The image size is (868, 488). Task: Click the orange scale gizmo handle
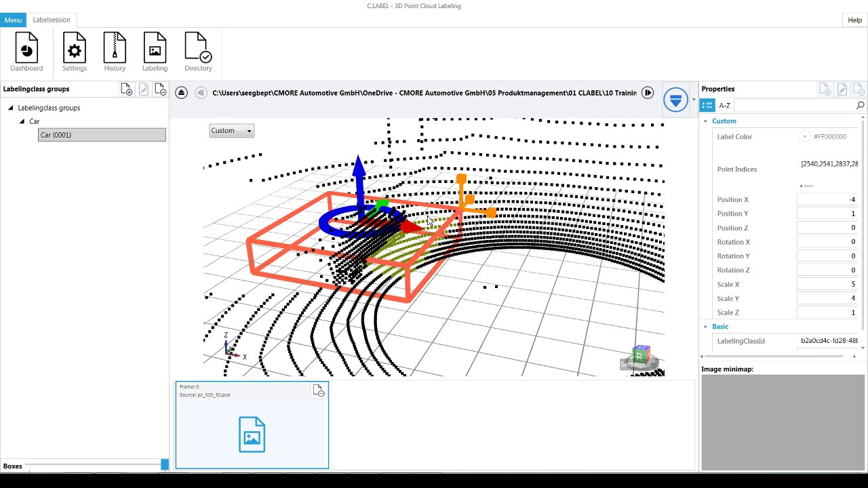(x=461, y=180)
